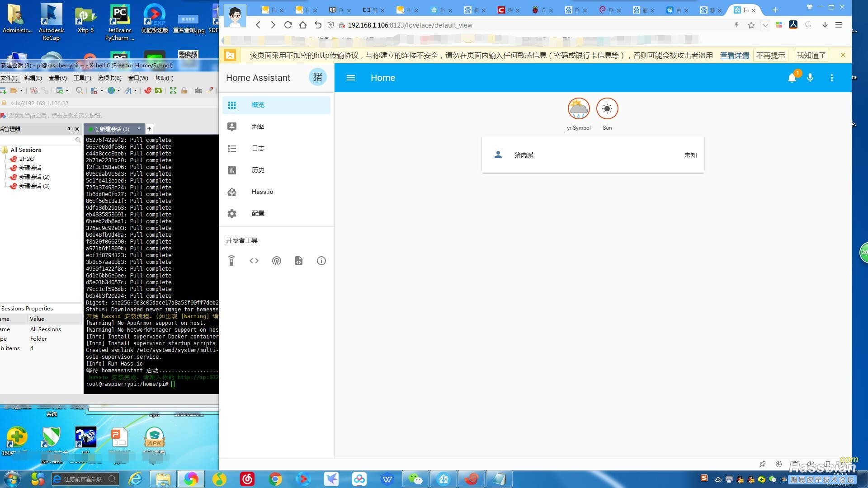
Task: Select the 新建会话 (2) session
Action: (34, 177)
